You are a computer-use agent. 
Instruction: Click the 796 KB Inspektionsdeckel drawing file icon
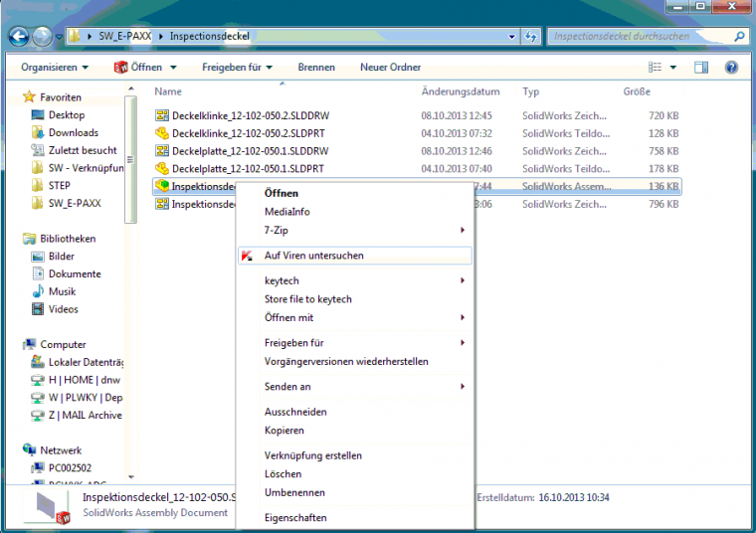[x=162, y=204]
